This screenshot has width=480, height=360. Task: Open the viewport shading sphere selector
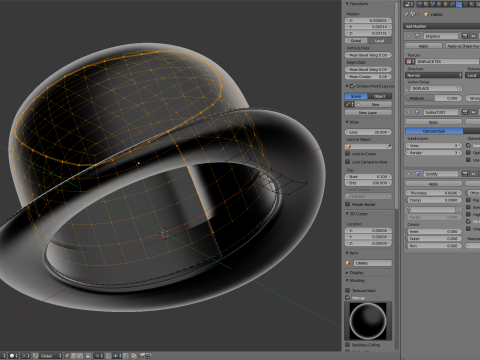13,356
